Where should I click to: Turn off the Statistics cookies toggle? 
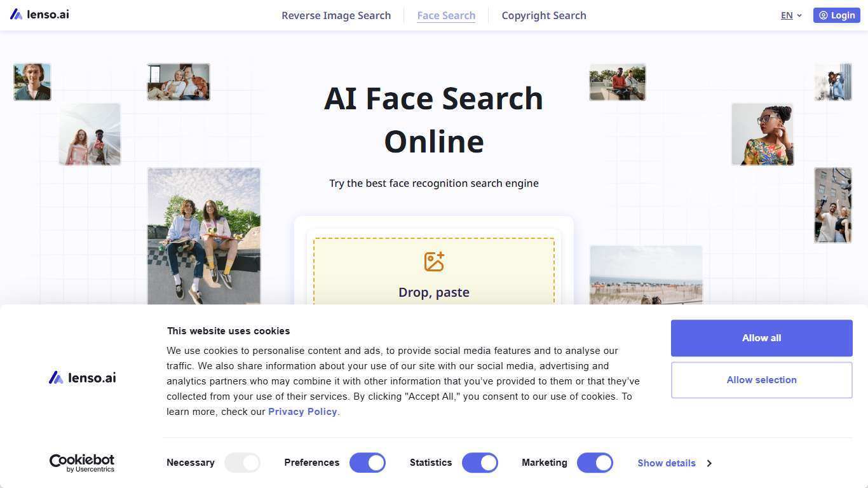[480, 463]
